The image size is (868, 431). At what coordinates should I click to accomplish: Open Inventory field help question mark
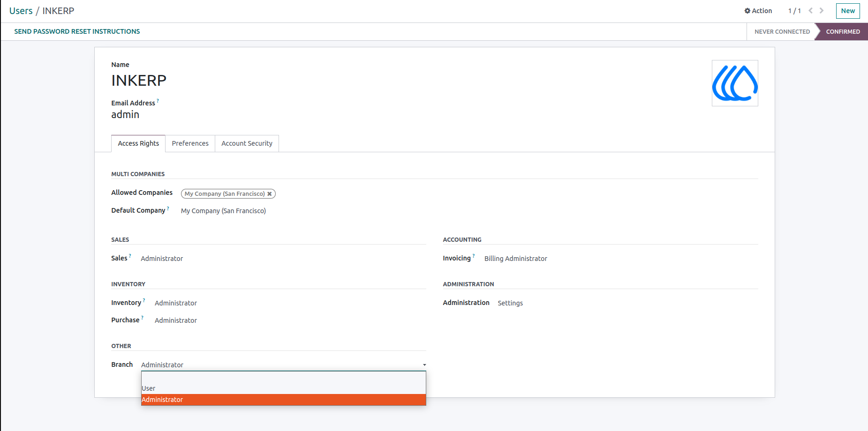tap(144, 300)
